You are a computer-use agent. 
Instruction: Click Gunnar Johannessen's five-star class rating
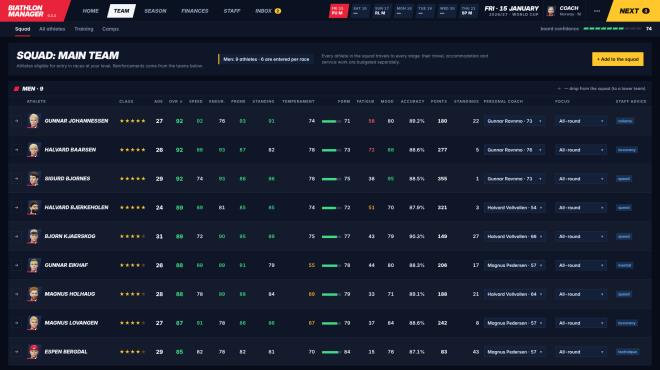(133, 121)
